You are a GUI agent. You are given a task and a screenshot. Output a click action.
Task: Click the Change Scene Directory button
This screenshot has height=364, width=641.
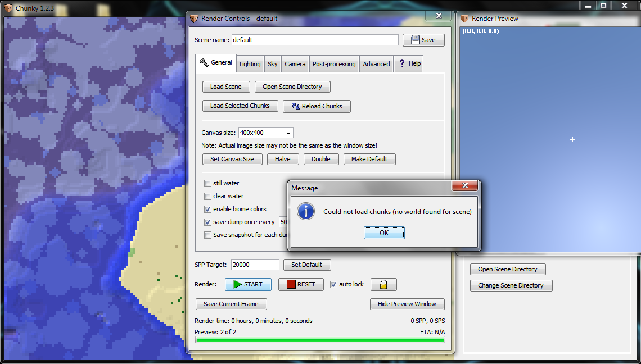click(x=511, y=285)
